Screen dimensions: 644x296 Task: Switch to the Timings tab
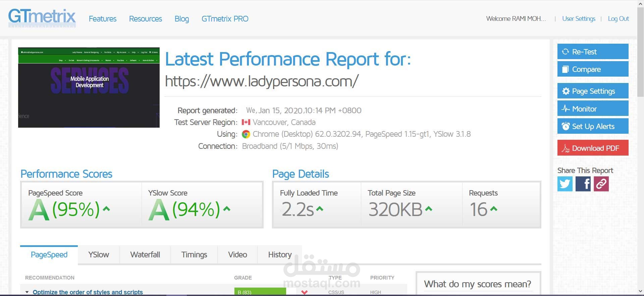(x=194, y=255)
